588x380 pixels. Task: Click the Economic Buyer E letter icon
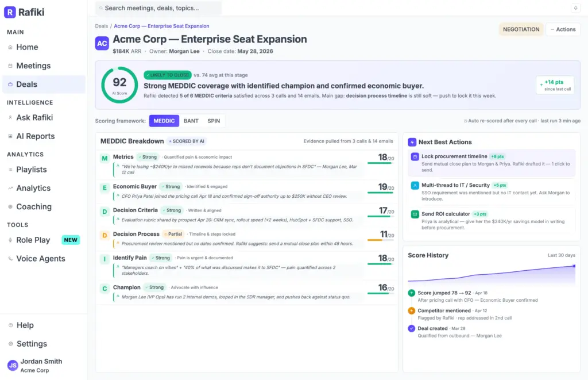105,188
